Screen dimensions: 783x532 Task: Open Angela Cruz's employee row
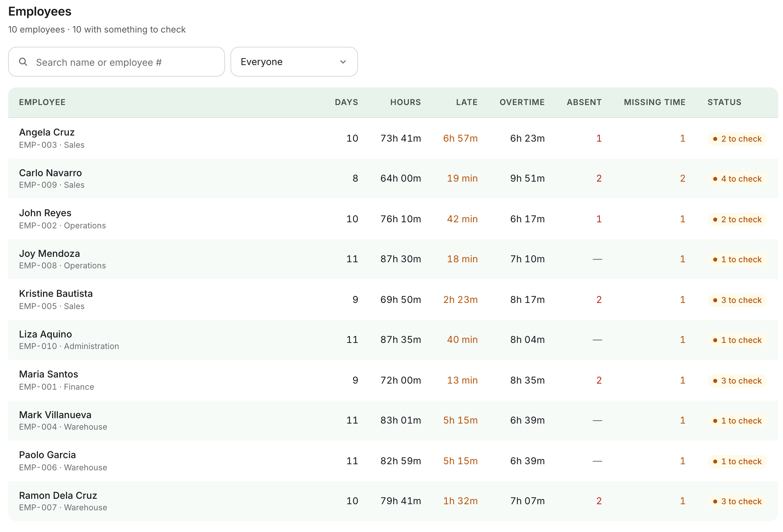[393, 138]
